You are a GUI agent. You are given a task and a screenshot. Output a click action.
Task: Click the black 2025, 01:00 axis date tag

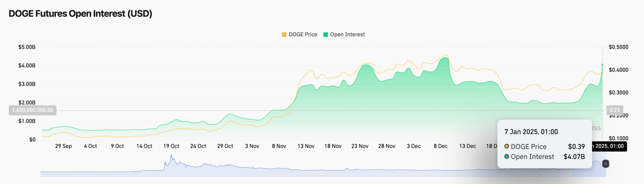pos(608,146)
